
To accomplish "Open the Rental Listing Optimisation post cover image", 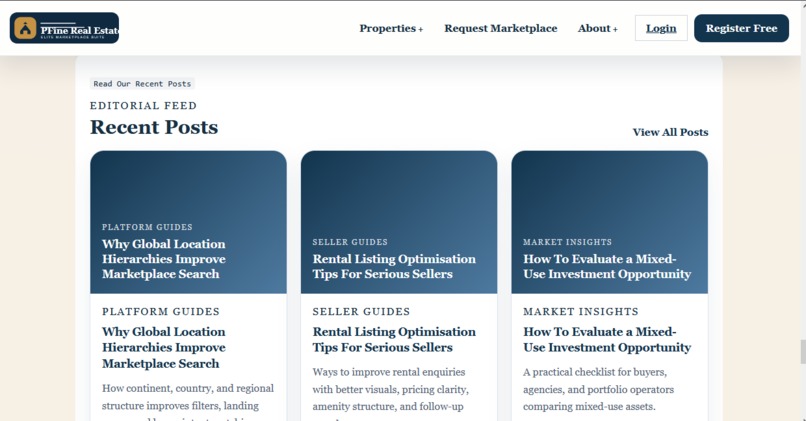I will point(399,222).
